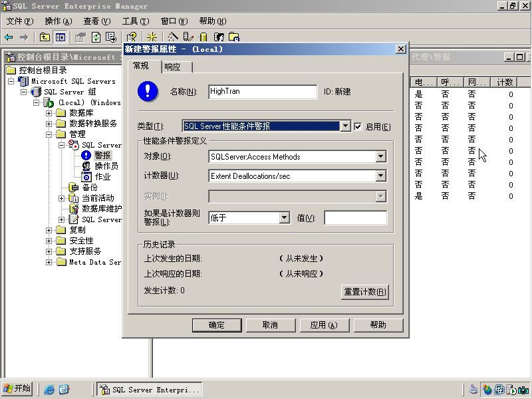
Task: Open the 对象 object dropdown
Action: point(380,156)
